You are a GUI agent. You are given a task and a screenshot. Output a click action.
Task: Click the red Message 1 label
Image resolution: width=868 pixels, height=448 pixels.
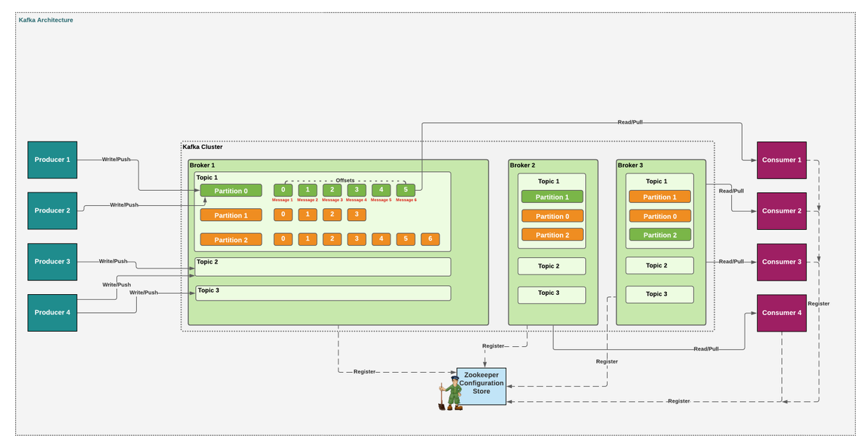pyautogui.click(x=282, y=200)
